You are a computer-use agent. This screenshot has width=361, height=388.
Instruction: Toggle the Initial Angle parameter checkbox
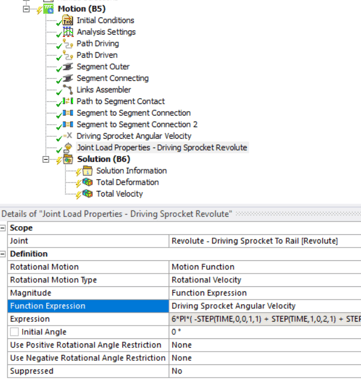14,332
